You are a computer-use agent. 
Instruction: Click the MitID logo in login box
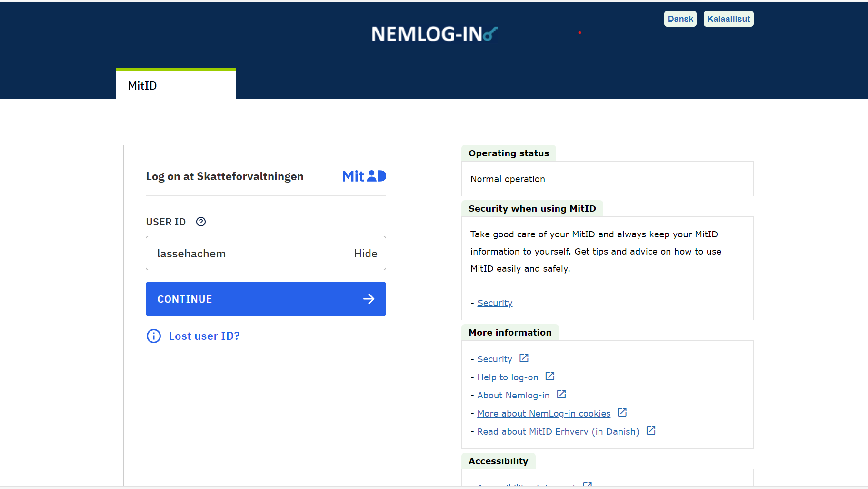coord(364,176)
